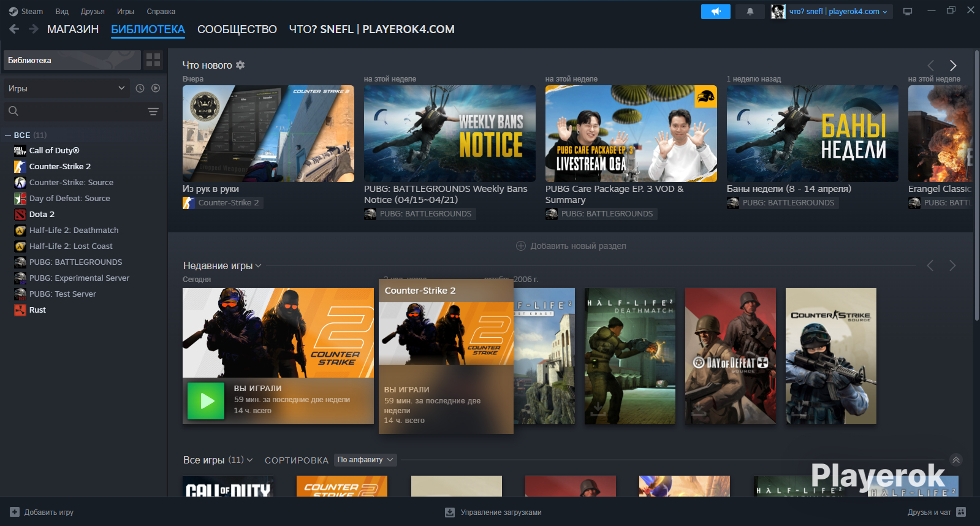Screen dimensions: 980x526
Task: Click the Библиотека home button
Action: [72, 60]
